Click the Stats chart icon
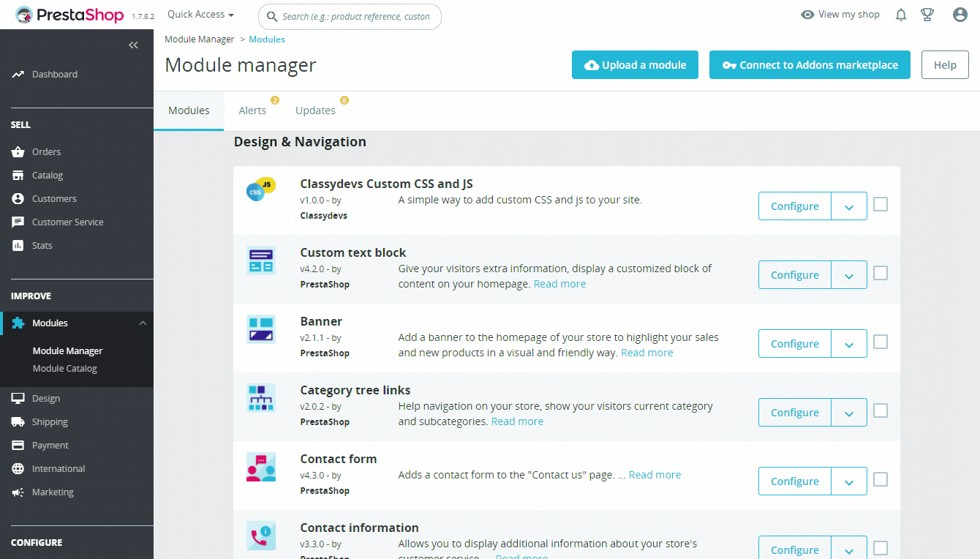 pyautogui.click(x=18, y=246)
